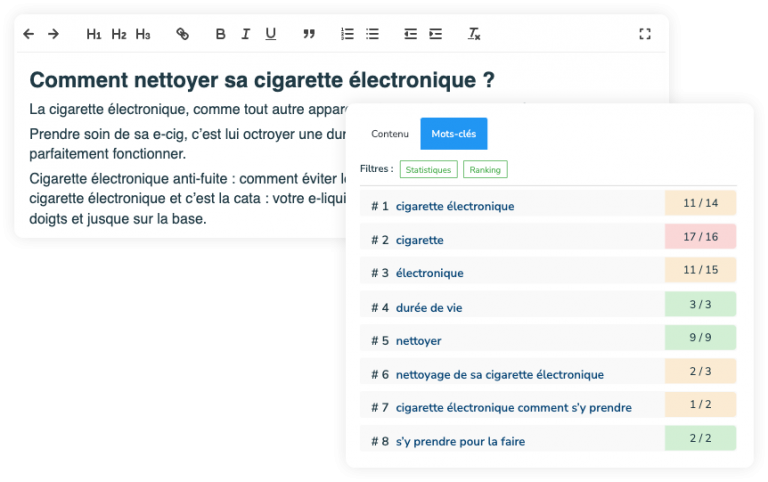Image resolution: width=768 pixels, height=482 pixels.
Task: Open keyword 'cigarette électronique' row #1
Action: click(x=548, y=203)
